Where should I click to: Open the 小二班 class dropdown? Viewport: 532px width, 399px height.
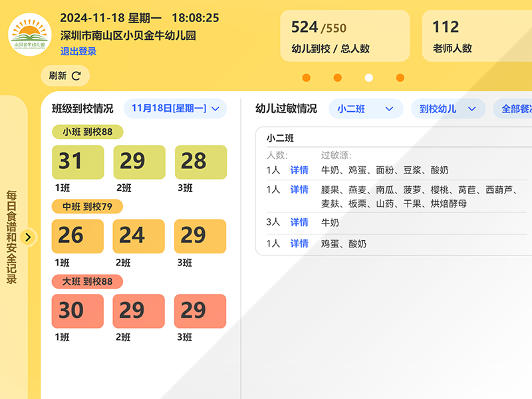[365, 109]
